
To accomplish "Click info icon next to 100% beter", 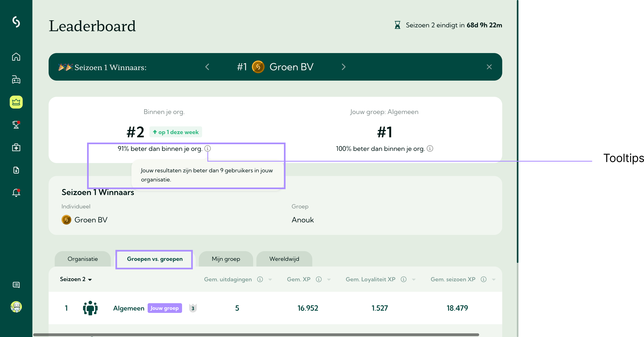I will tap(430, 148).
